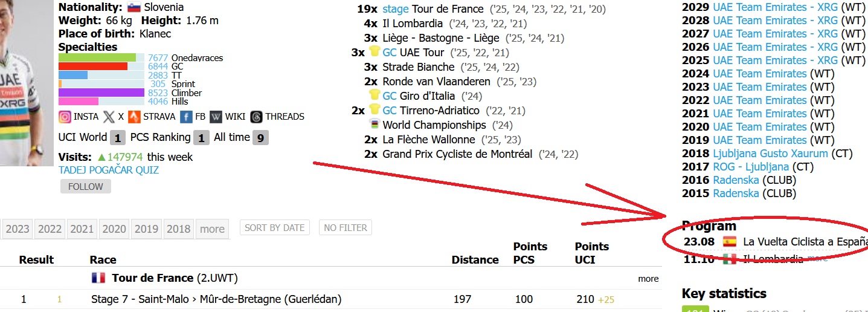Click the purple Climber specialty bar

pos(101,93)
